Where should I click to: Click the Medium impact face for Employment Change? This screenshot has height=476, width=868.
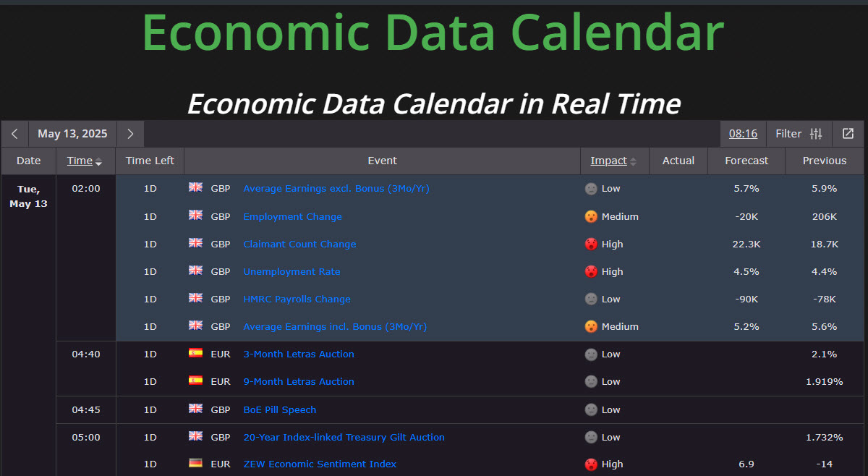(x=591, y=216)
